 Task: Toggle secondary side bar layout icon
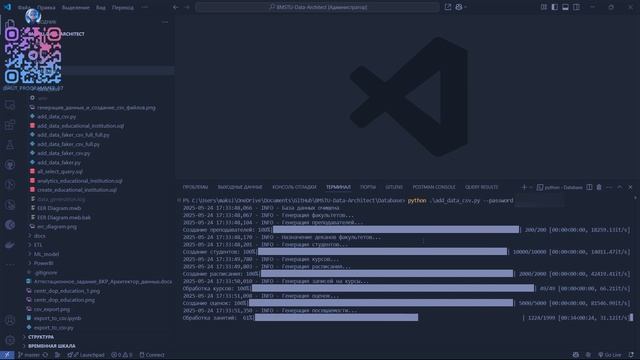(x=576, y=7)
